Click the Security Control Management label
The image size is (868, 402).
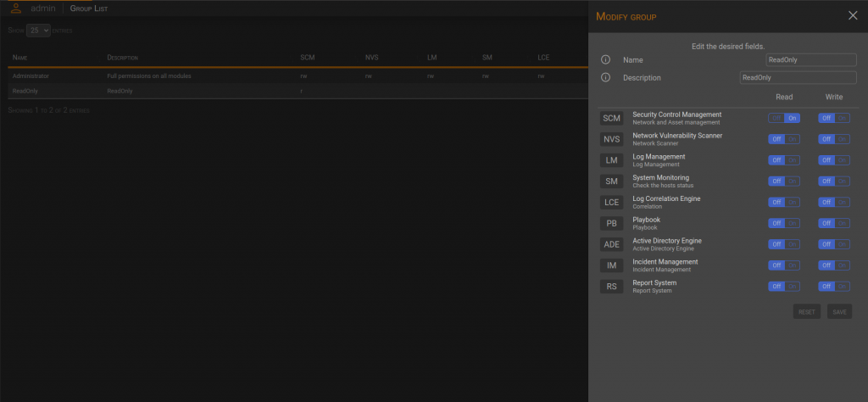point(677,114)
